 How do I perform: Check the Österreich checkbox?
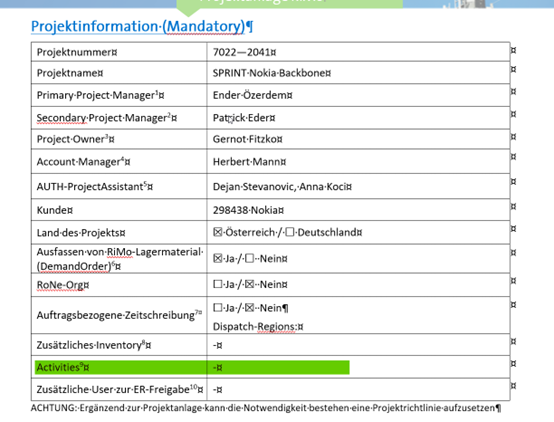click(x=218, y=232)
